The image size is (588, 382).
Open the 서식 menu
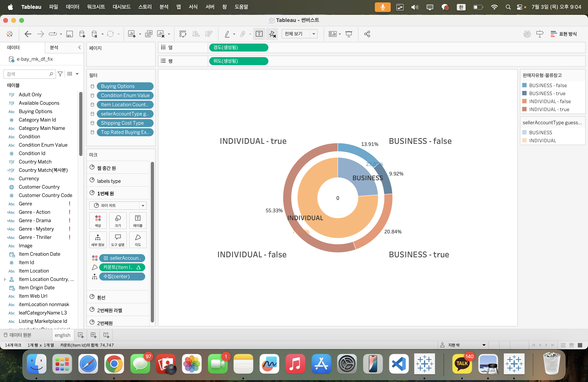[193, 7]
